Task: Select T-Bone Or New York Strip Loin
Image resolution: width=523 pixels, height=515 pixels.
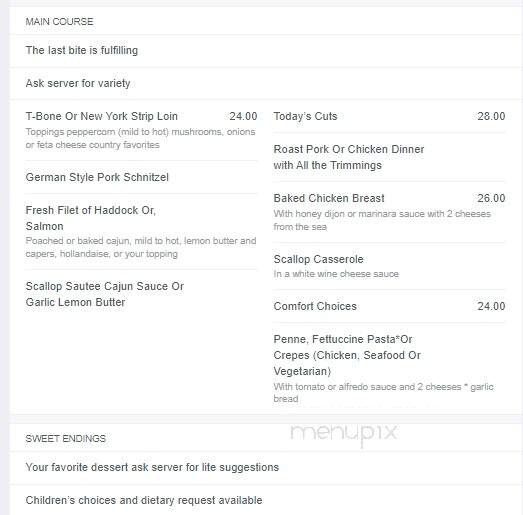Action: click(101, 116)
